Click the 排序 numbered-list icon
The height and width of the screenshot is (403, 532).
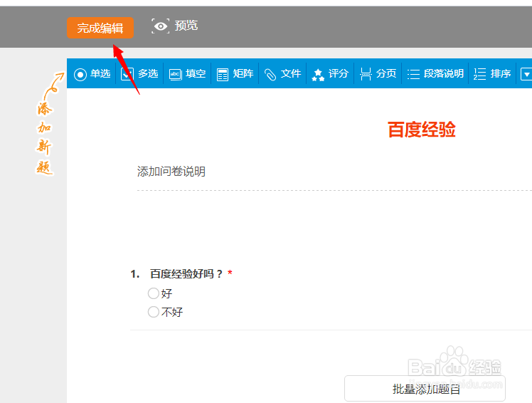480,74
